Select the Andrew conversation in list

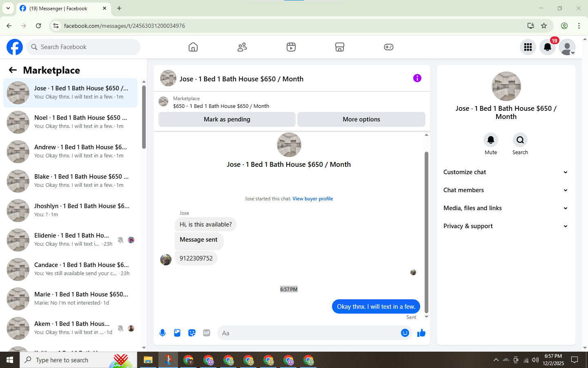(x=70, y=152)
